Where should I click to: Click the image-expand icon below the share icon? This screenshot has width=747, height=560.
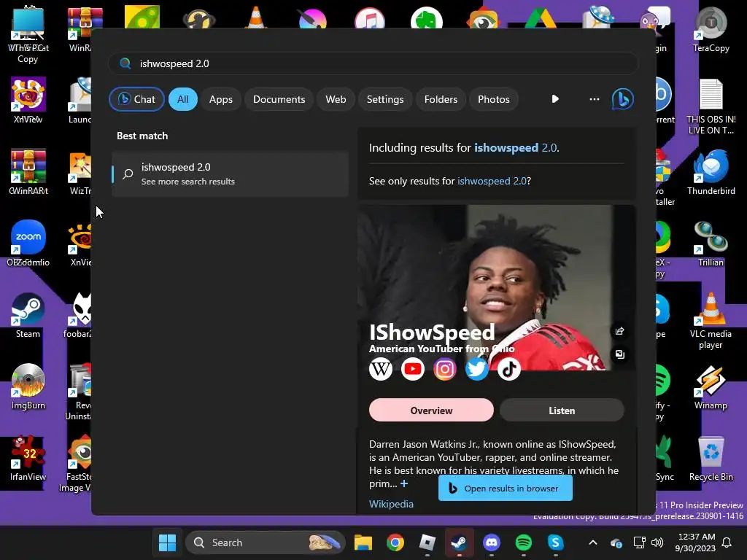coord(619,354)
